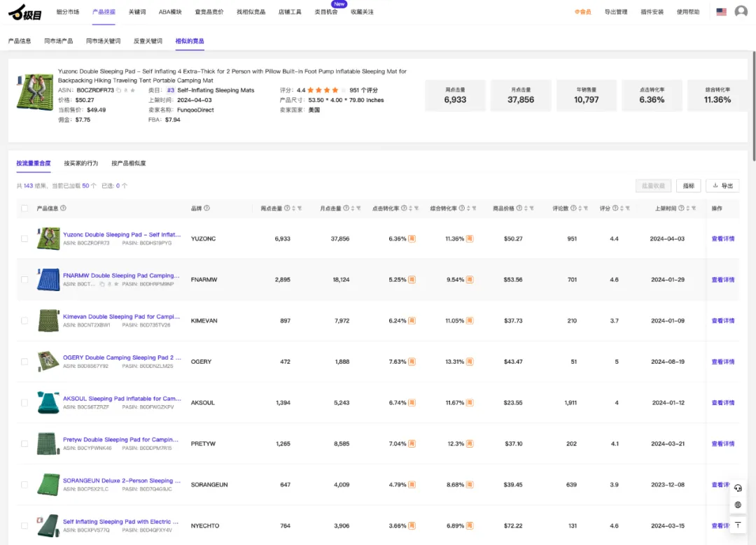756x545 pixels.
Task: Open the user avatar menu
Action: coord(741,12)
